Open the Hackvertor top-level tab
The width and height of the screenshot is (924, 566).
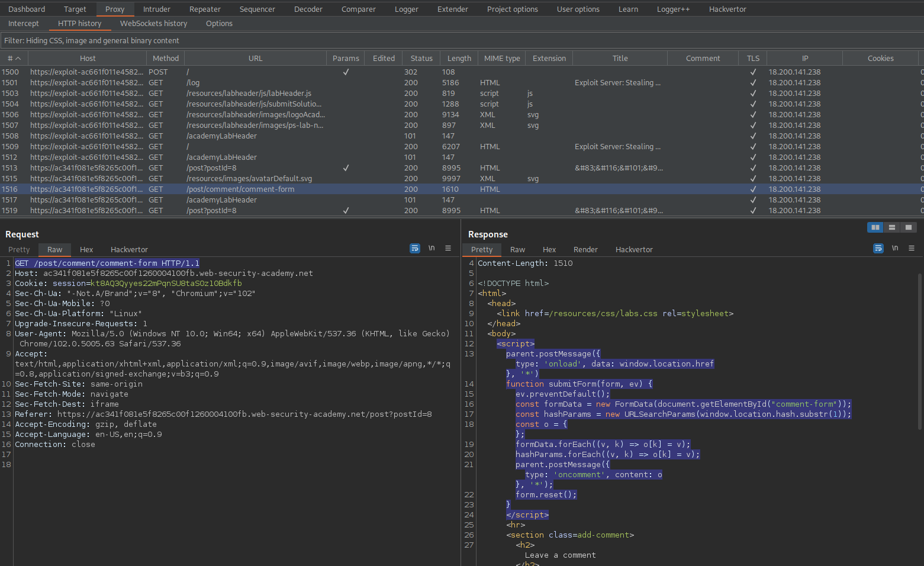point(727,9)
